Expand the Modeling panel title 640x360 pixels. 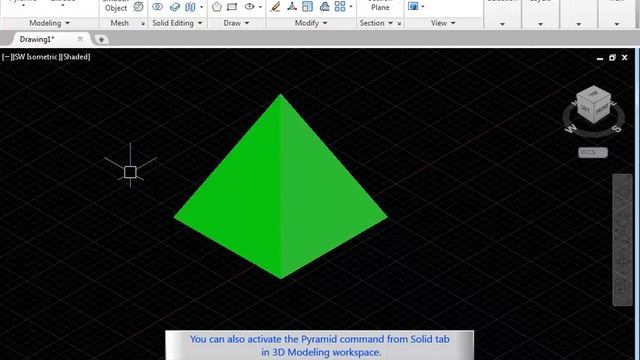(x=49, y=23)
